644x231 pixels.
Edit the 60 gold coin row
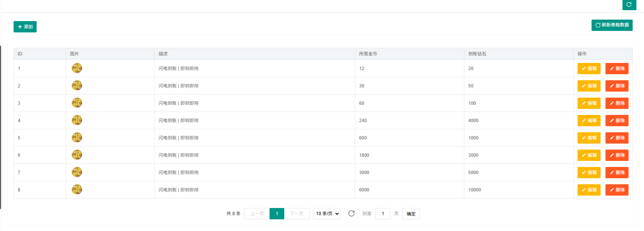589,103
